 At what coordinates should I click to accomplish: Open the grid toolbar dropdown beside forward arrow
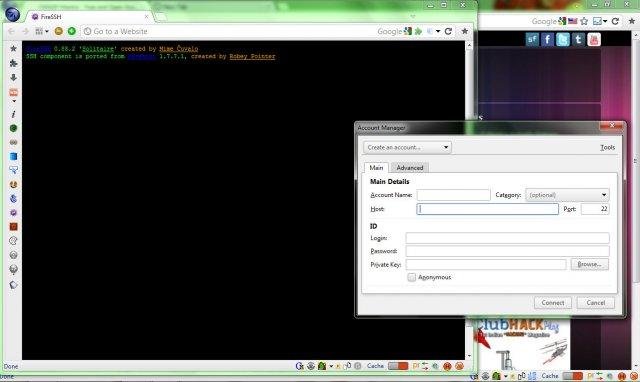[x=42, y=31]
